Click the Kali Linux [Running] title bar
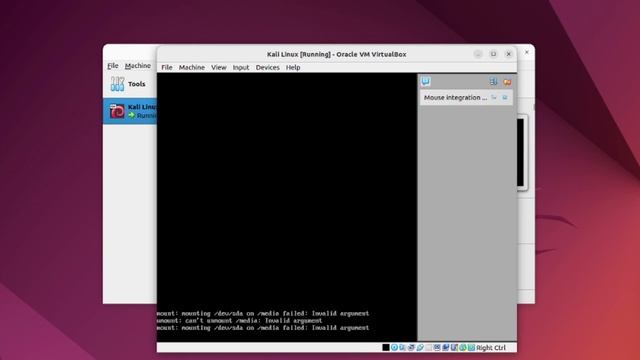The height and width of the screenshot is (360, 640). coord(336,54)
